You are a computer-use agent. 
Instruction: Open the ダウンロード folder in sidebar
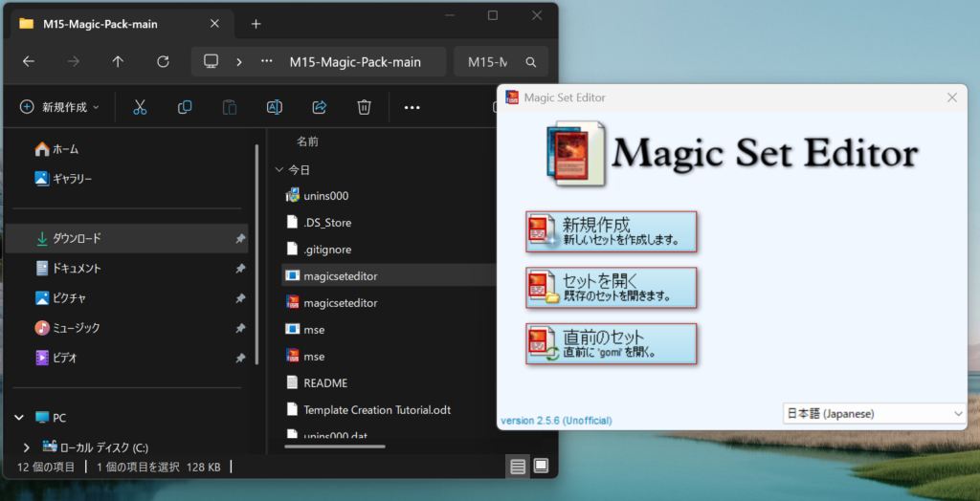click(77, 238)
